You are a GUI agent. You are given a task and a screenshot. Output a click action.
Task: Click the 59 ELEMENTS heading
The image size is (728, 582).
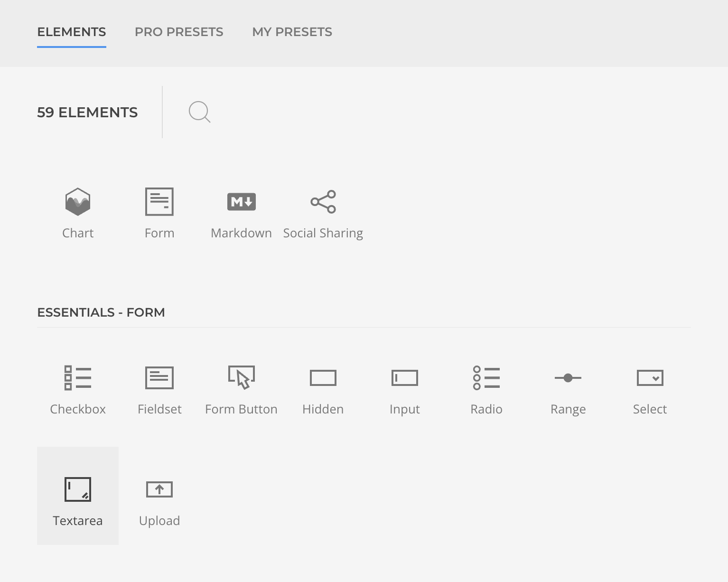[87, 112]
